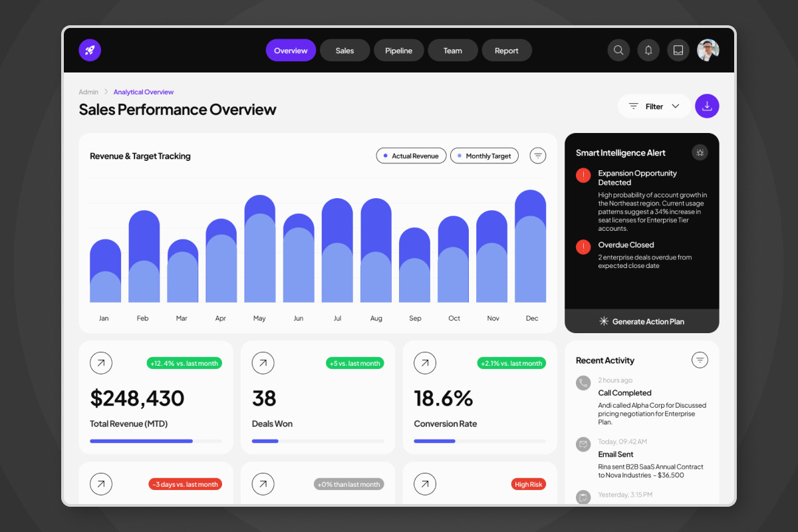This screenshot has height=532, width=798.
Task: Open arrow icon on Conversion Rate card
Action: [x=425, y=363]
